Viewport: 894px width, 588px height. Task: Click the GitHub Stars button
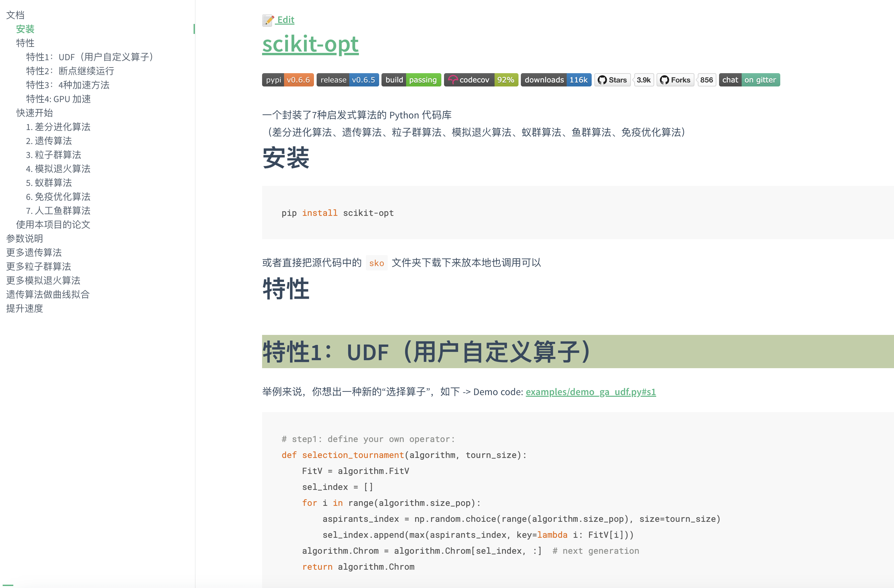(612, 79)
